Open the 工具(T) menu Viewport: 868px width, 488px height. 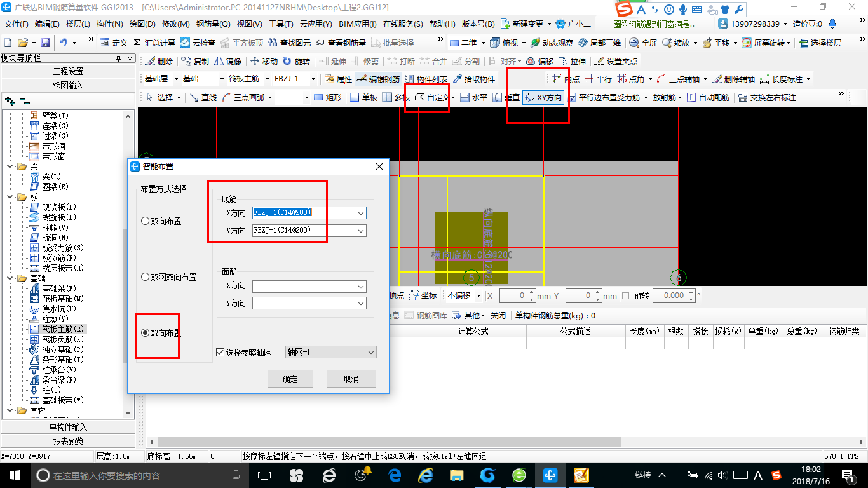pyautogui.click(x=281, y=24)
